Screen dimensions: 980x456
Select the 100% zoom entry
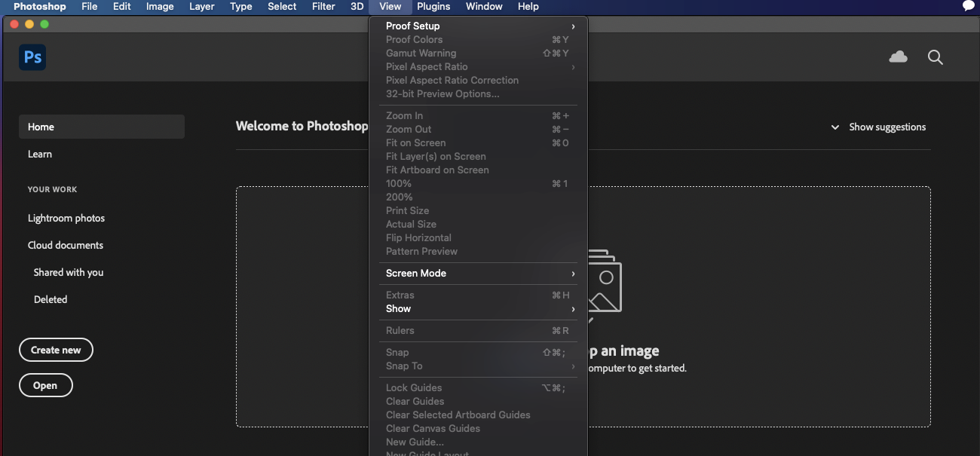(x=478, y=183)
